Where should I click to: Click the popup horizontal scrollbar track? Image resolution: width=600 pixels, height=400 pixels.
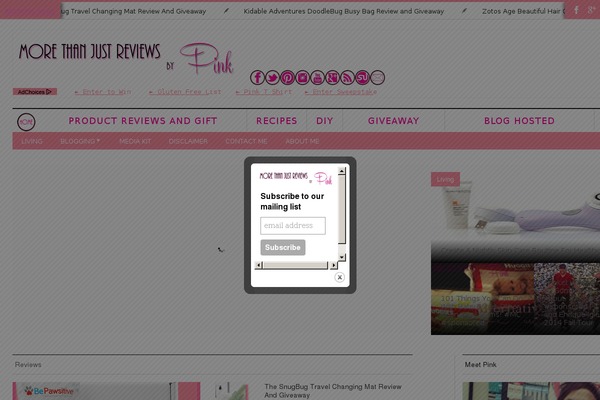(296, 265)
